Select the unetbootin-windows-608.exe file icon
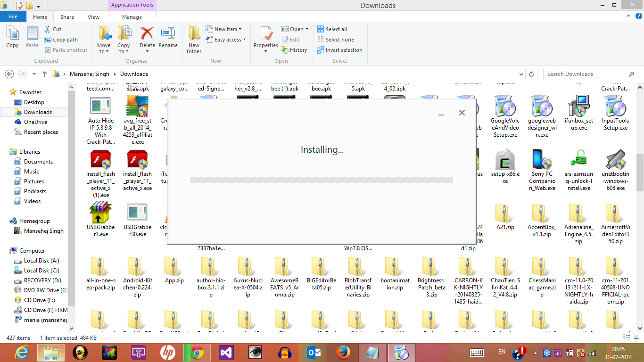The width and height of the screenshot is (644, 362). click(615, 160)
